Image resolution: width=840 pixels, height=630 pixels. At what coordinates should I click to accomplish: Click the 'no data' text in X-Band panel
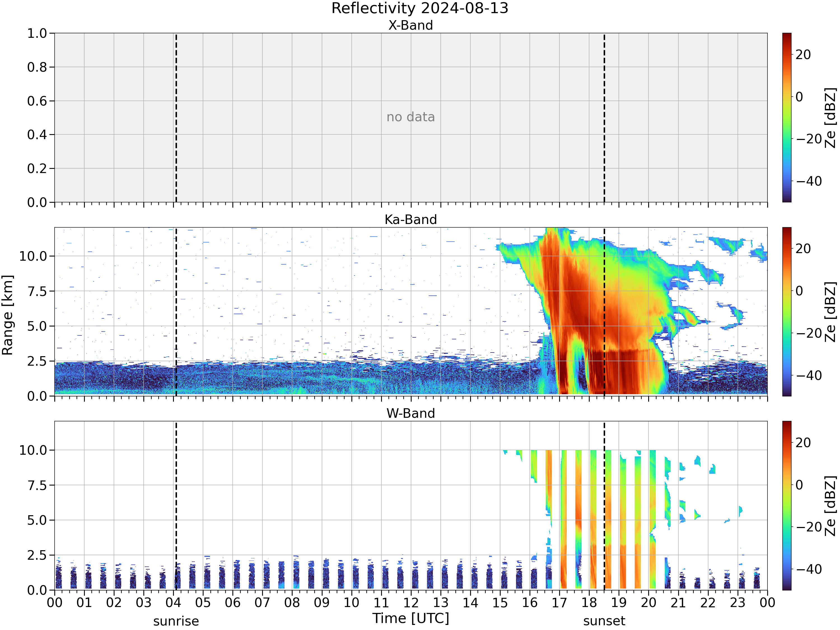point(410,117)
